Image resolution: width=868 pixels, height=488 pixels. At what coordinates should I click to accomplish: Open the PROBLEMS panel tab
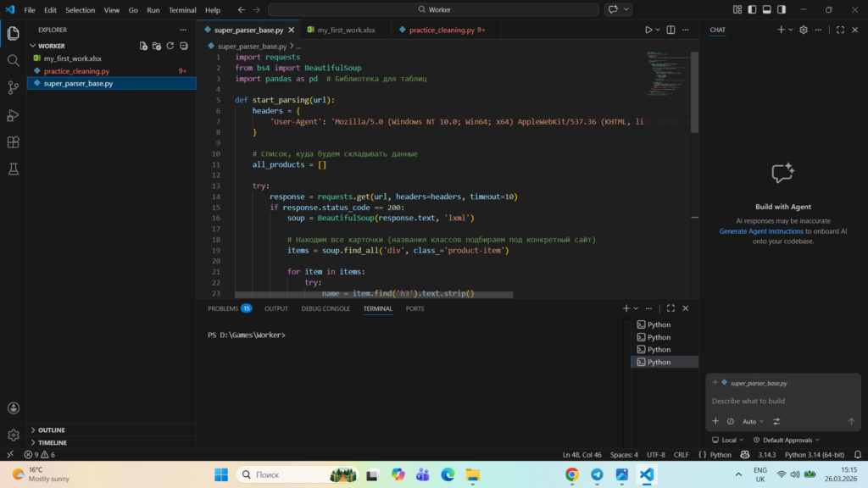tap(229, 308)
